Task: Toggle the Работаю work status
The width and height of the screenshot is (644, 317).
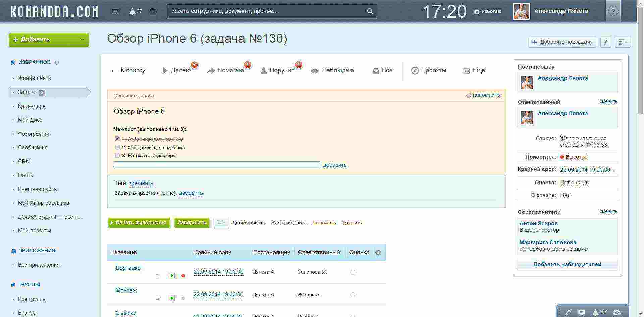Action: pos(488,11)
